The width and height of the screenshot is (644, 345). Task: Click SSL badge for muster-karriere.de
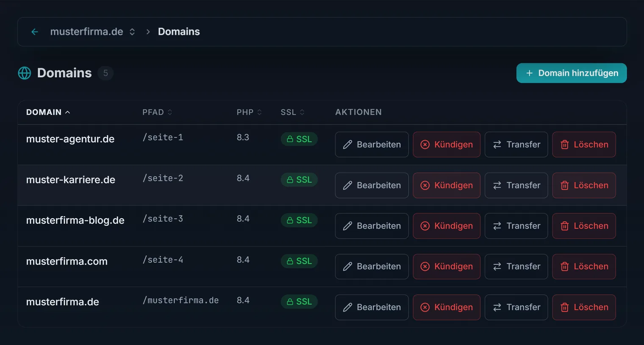[299, 180]
